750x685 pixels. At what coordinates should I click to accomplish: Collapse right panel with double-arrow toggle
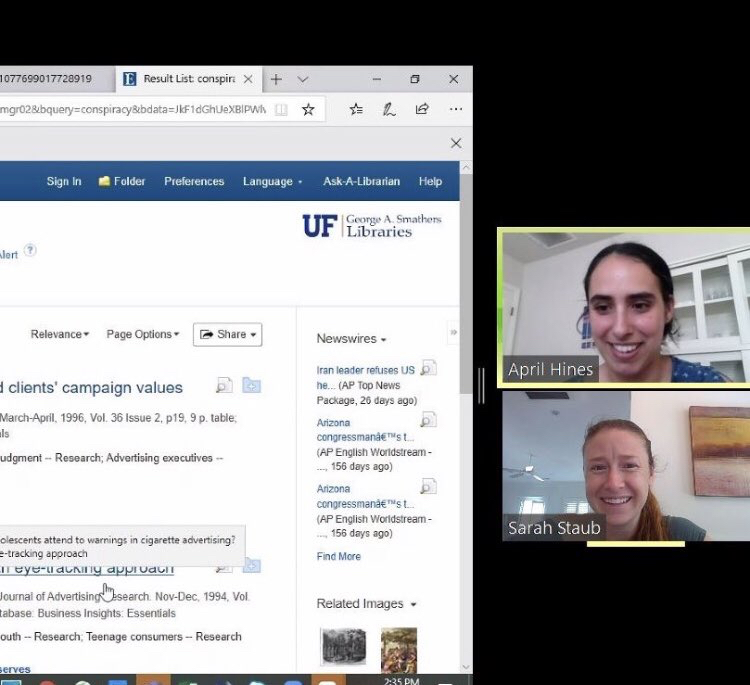click(x=453, y=332)
